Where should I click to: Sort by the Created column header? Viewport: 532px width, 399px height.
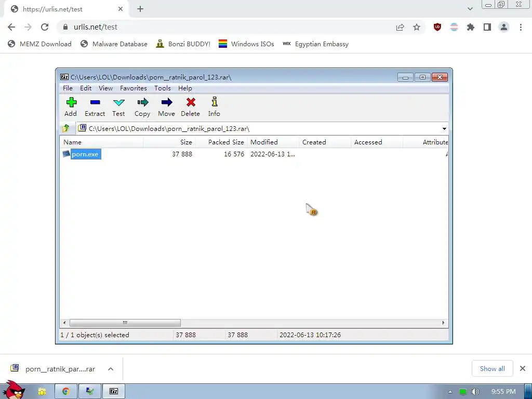(x=325, y=142)
